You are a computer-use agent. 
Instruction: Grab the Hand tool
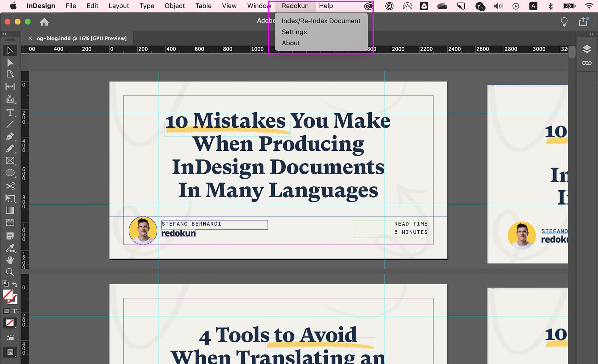click(10, 260)
